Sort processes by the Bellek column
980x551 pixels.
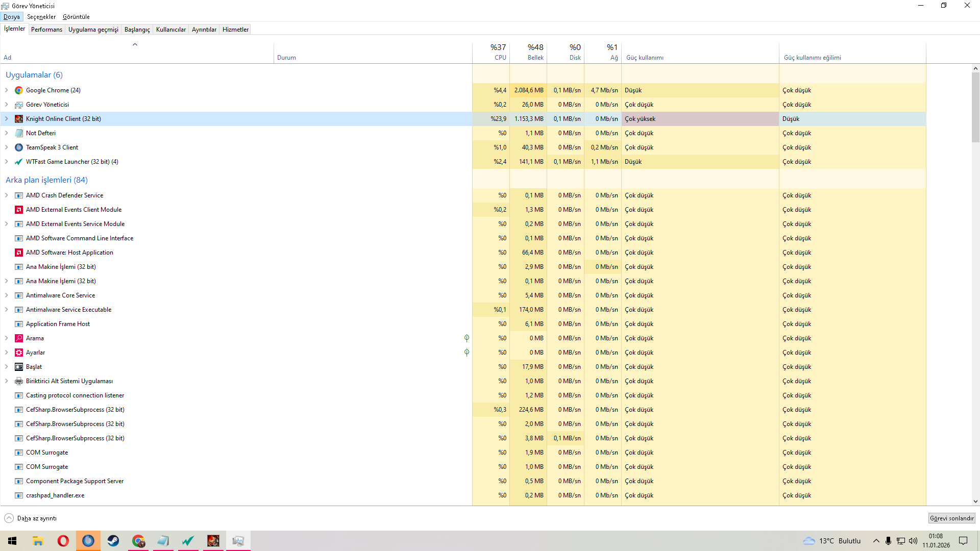click(528, 53)
